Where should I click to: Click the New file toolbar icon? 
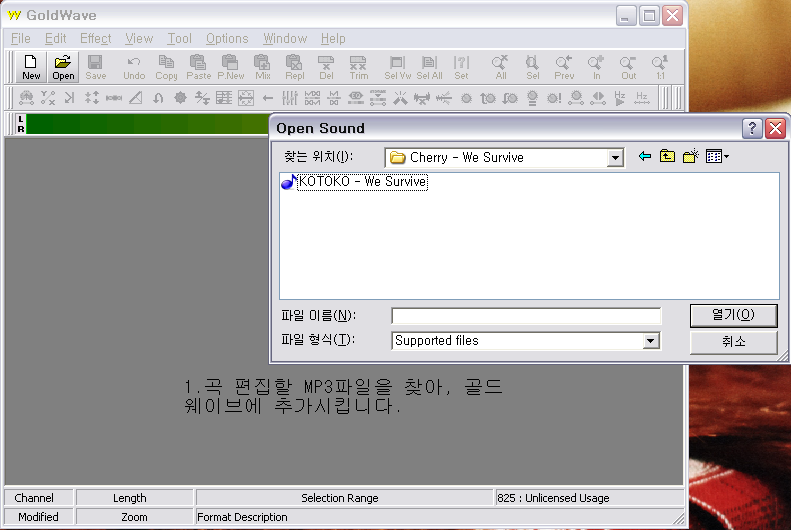pos(32,67)
